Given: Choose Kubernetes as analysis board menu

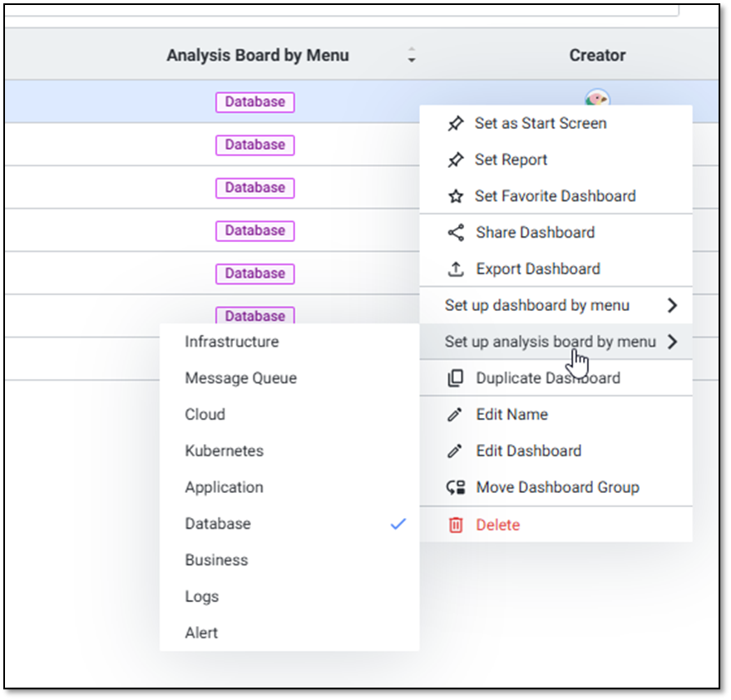Looking at the screenshot, I should [224, 451].
